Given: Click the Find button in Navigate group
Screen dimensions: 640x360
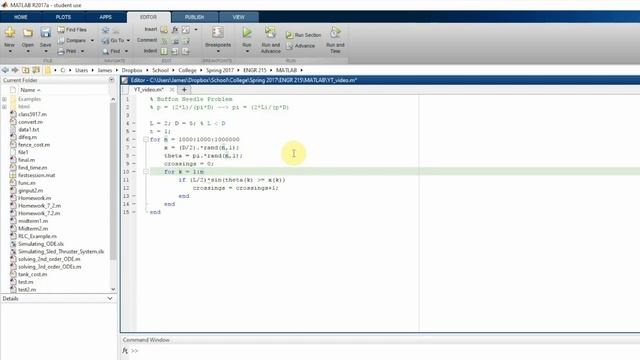Looking at the screenshot, I should pos(111,51).
